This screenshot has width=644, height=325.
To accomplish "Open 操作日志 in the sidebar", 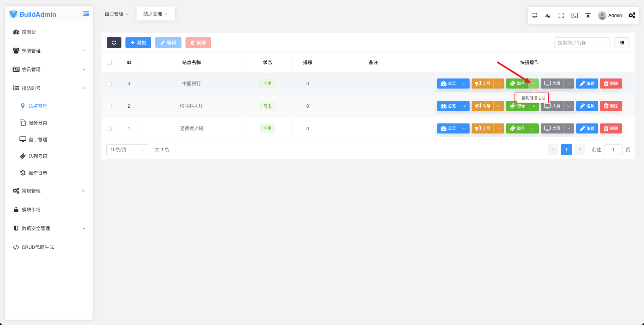I will pyautogui.click(x=49, y=173).
